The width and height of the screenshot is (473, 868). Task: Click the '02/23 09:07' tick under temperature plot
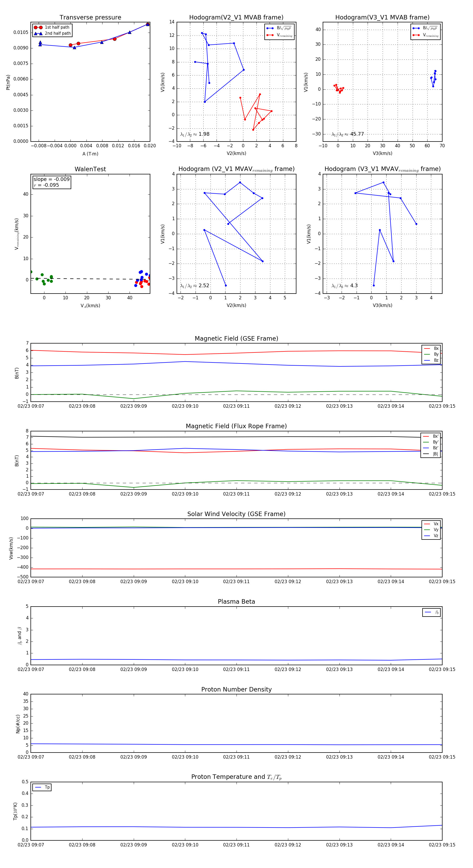[31, 845]
